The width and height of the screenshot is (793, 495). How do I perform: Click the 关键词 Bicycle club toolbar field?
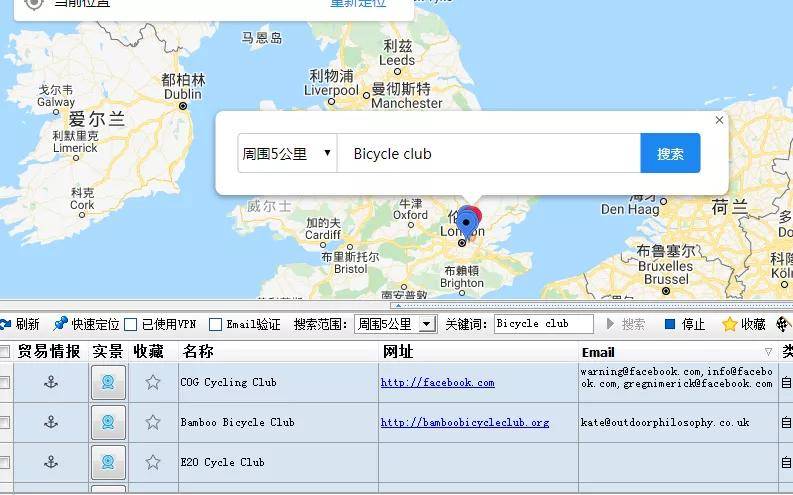pyautogui.click(x=544, y=324)
